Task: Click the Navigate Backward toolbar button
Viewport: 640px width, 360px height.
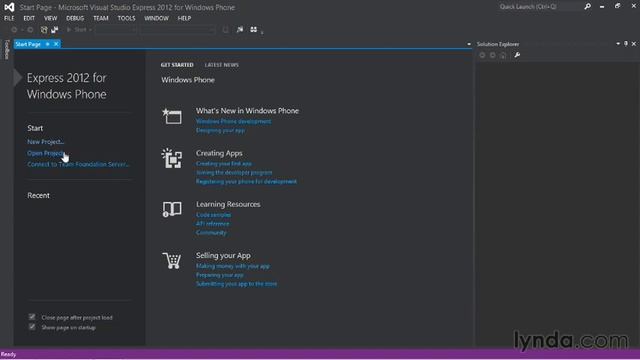Action: [x=14, y=30]
